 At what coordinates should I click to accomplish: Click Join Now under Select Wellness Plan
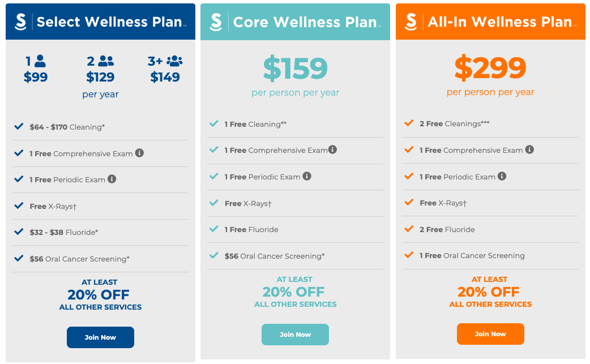(x=100, y=337)
